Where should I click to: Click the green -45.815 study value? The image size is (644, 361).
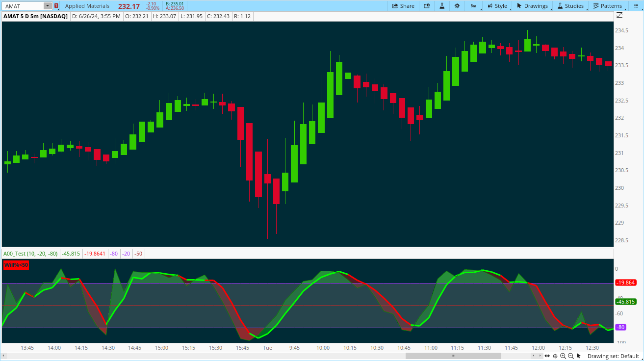coord(71,254)
